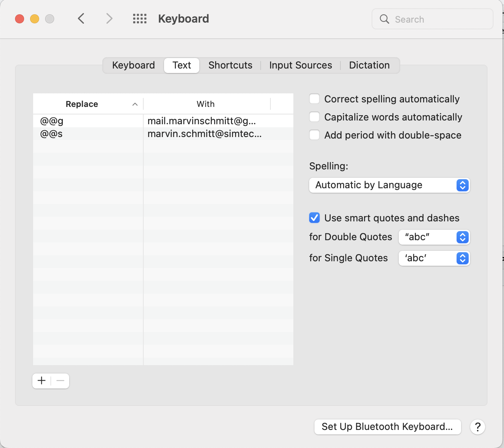Close the Keyboard preferences window
The image size is (504, 448).
(20, 19)
